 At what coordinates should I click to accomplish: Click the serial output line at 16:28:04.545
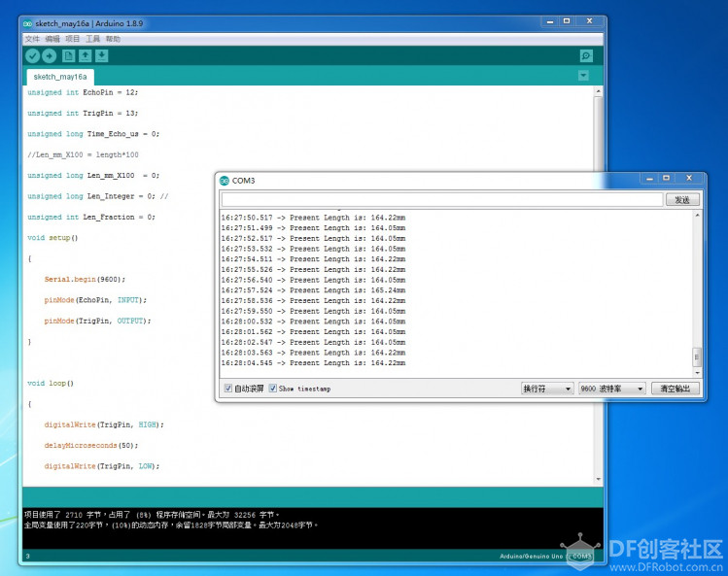(313, 363)
